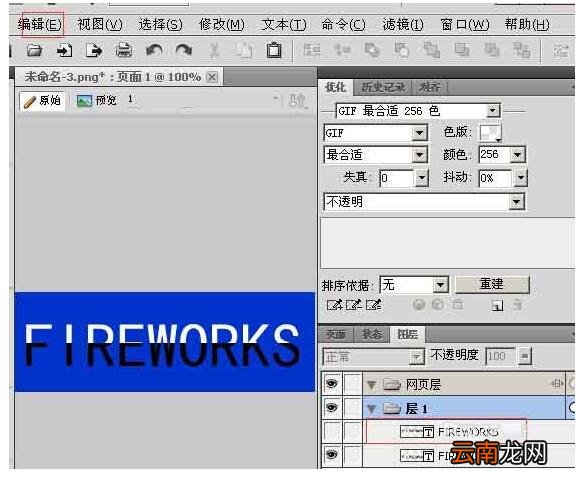The image size is (584, 481).
Task: Open the 抖动 dither percentage dropdown
Action: [x=521, y=178]
